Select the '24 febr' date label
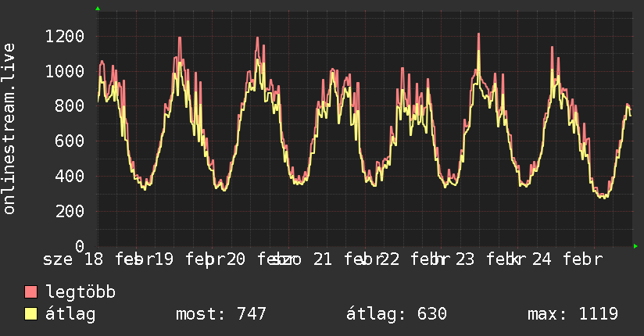Image resolution: width=644 pixels, height=336 pixels. (x=567, y=259)
